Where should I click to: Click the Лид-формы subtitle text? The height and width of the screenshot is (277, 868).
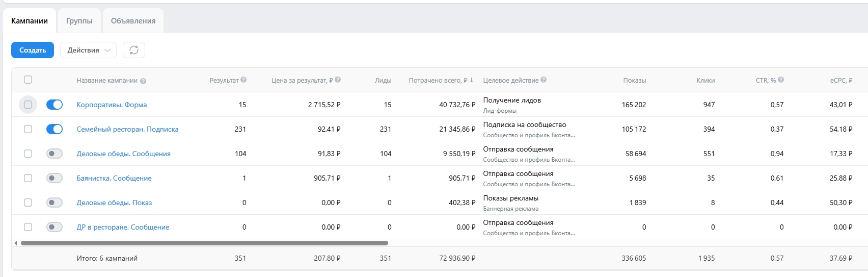click(x=500, y=111)
